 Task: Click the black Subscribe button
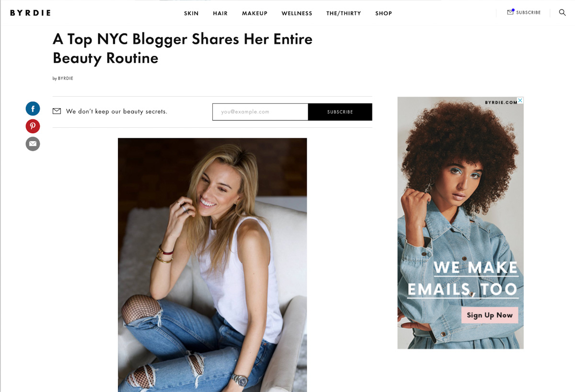click(x=340, y=112)
